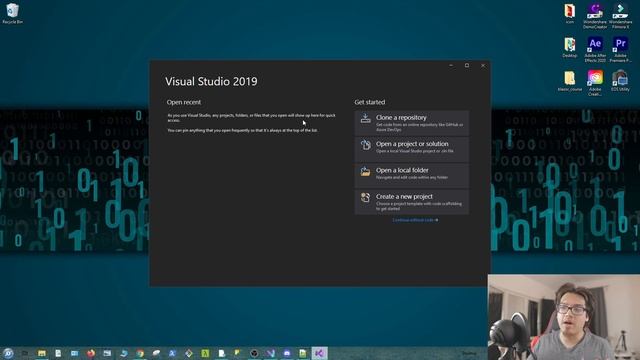Click the Visual Studio 2019 title text

(211, 81)
